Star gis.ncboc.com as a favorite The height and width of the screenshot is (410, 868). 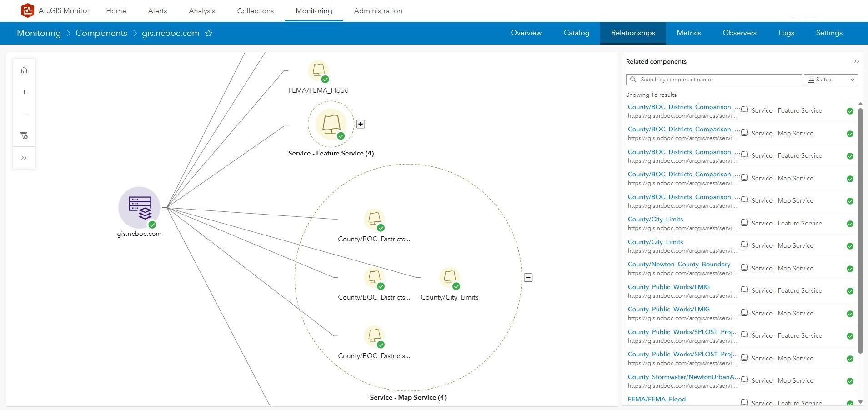pyautogui.click(x=209, y=33)
